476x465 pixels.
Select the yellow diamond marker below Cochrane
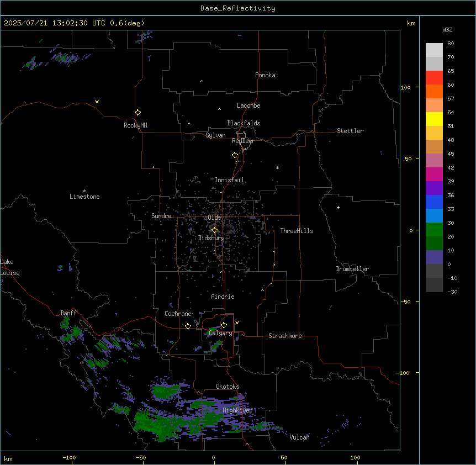tap(188, 326)
